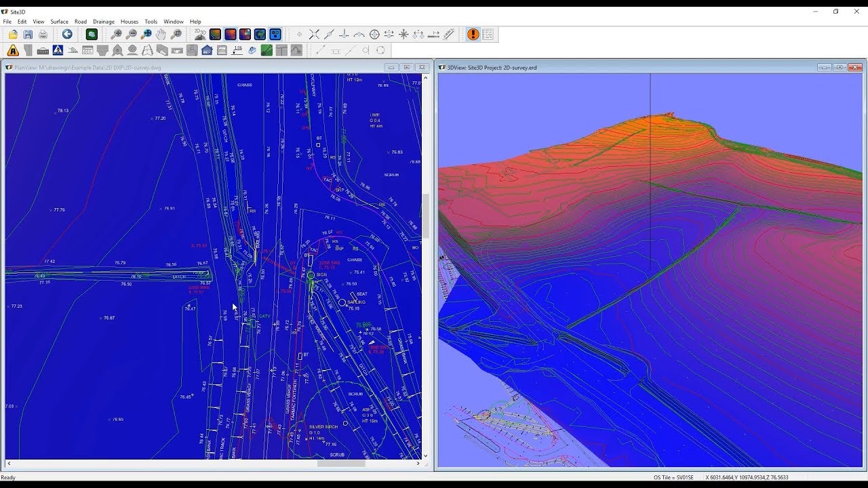This screenshot has width=868, height=488.
Task: Open the Edit menu
Action: (22, 22)
